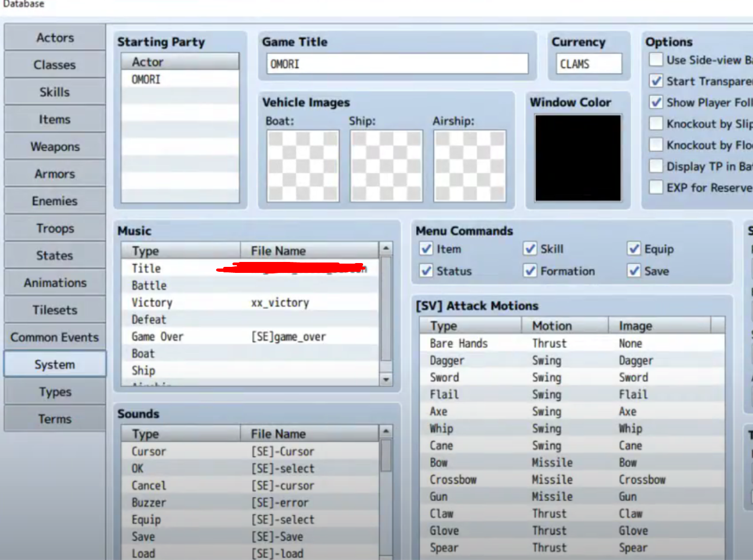Screen dimensions: 753x560
Task: Uncheck the Skill menu command
Action: point(530,249)
